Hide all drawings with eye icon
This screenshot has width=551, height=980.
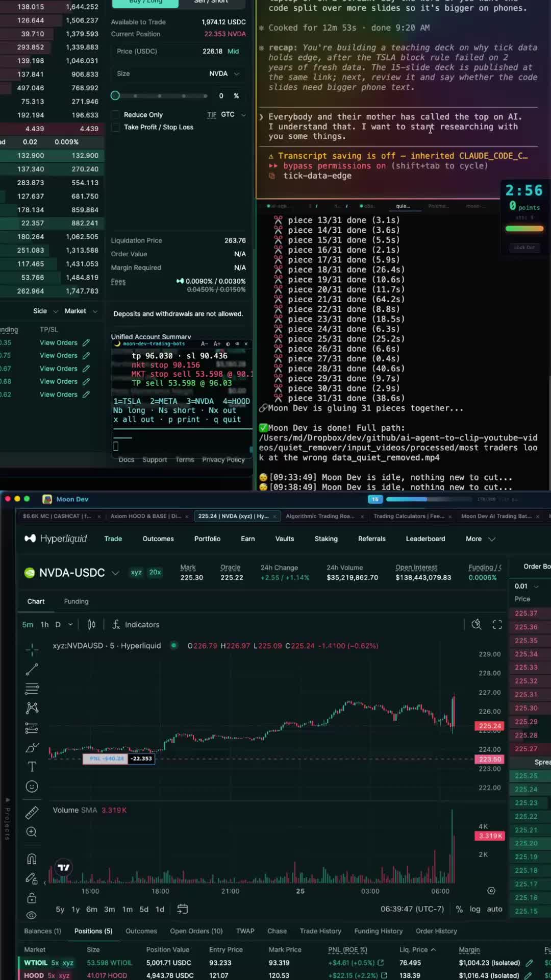tap(32, 915)
